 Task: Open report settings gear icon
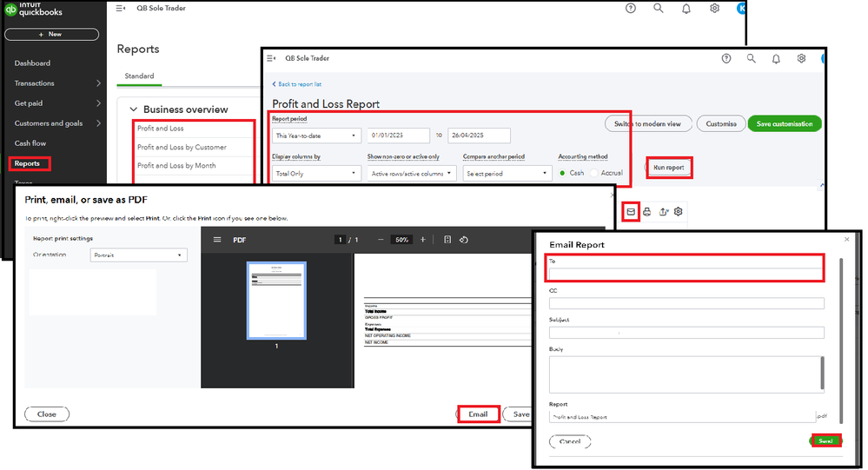point(678,211)
